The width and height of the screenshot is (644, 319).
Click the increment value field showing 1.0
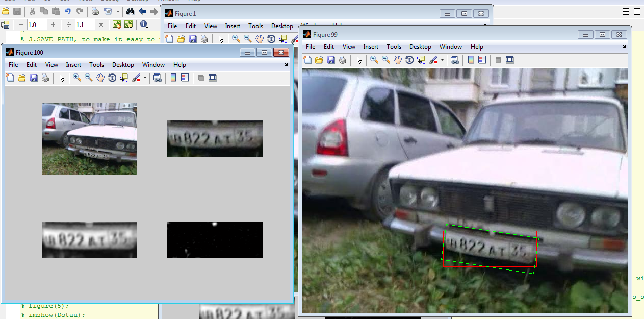point(37,24)
